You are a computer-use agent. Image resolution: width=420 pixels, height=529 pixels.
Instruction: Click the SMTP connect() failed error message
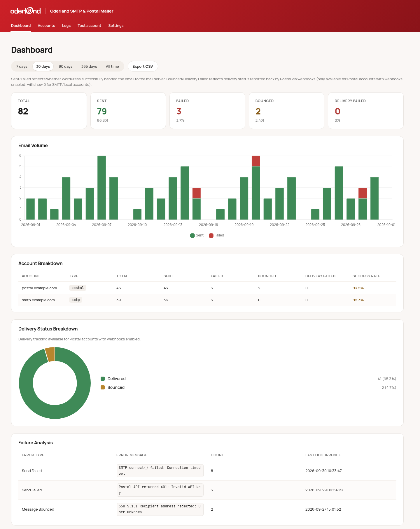tap(160, 471)
